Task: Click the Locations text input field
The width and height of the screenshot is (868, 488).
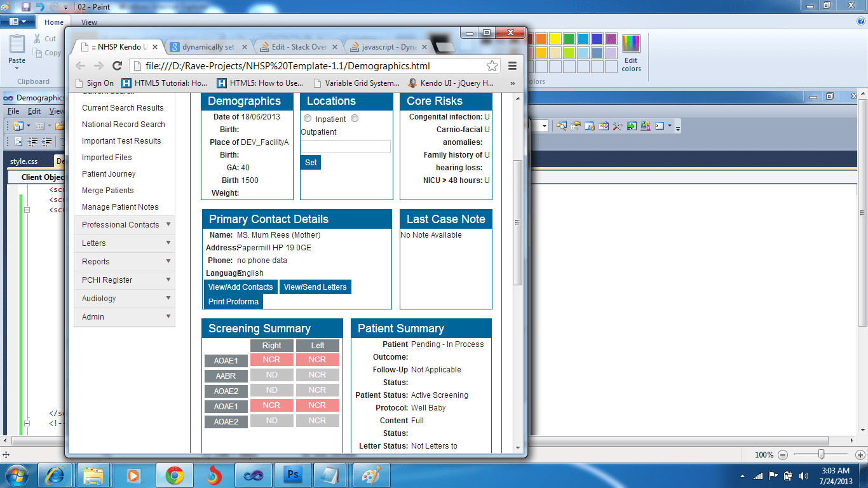Action: coord(346,147)
